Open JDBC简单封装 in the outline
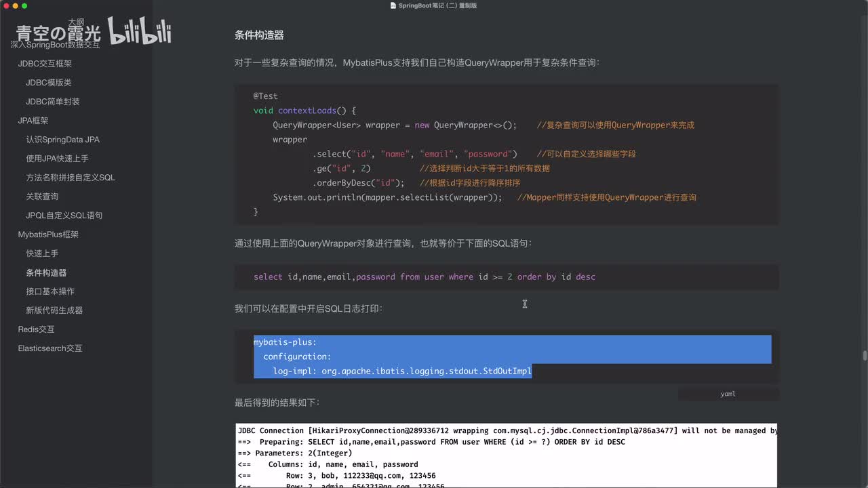 53,102
